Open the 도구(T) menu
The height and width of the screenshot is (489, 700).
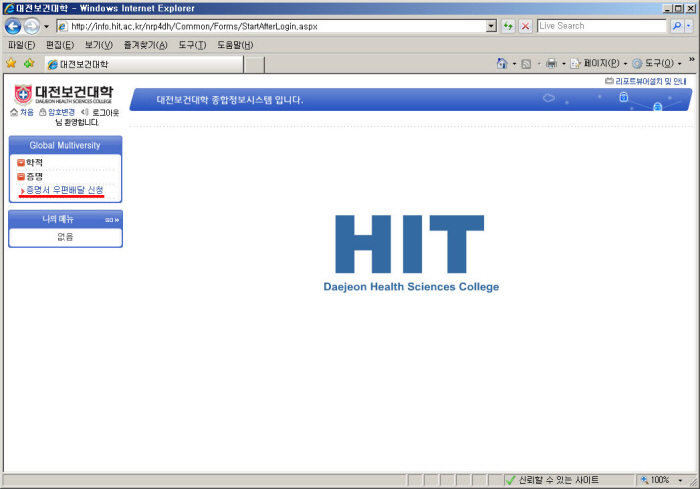coord(192,45)
